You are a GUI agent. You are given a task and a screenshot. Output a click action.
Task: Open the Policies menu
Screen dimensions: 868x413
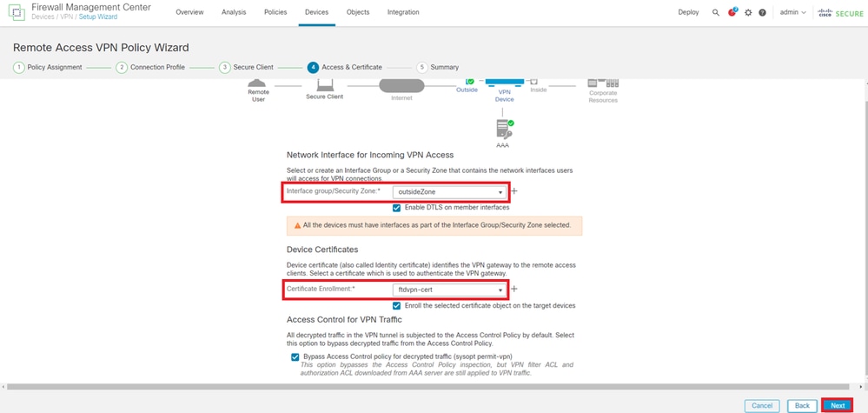275,12
